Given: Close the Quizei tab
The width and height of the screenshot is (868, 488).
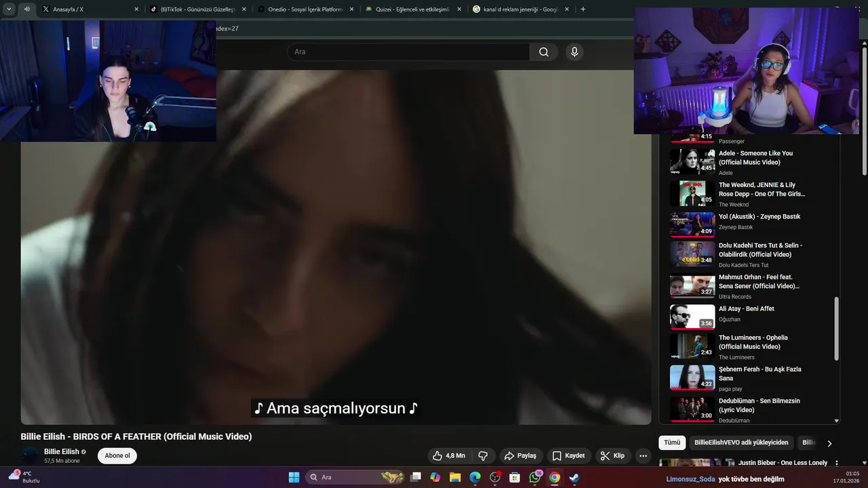Looking at the screenshot, I should 459,9.
